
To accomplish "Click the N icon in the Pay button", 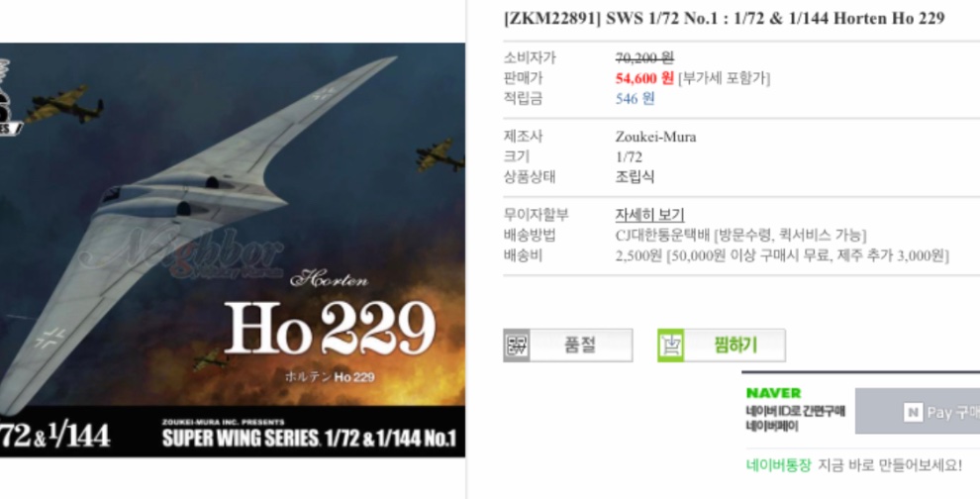I will pos(913,412).
